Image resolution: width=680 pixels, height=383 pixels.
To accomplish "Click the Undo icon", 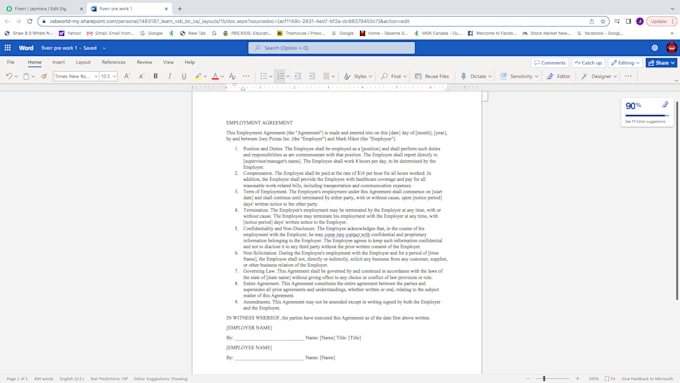I will tap(9, 76).
